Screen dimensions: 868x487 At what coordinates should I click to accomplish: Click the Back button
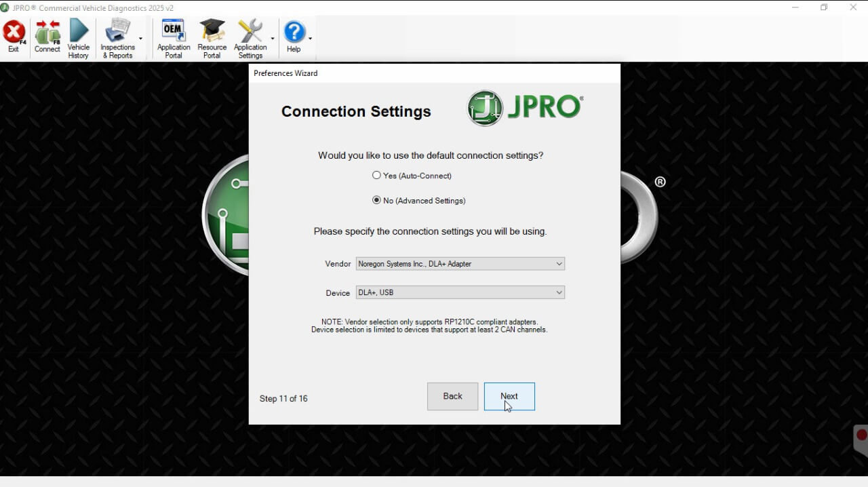pyautogui.click(x=452, y=396)
